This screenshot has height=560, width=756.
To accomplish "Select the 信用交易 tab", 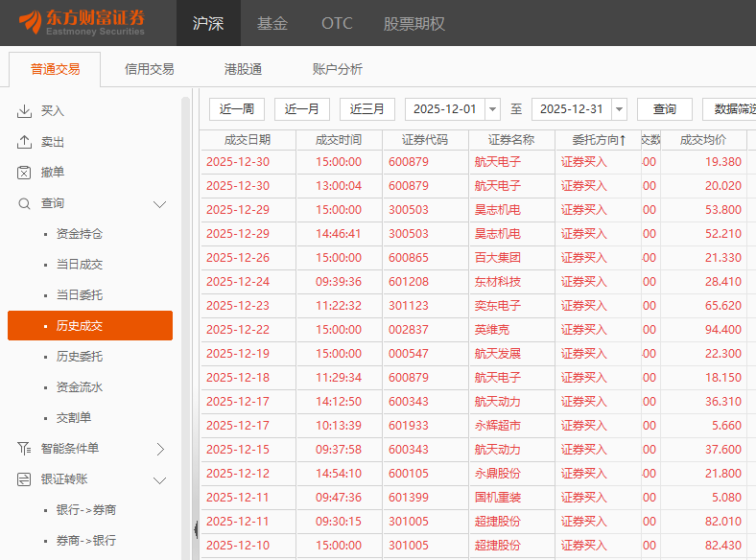I will (149, 69).
